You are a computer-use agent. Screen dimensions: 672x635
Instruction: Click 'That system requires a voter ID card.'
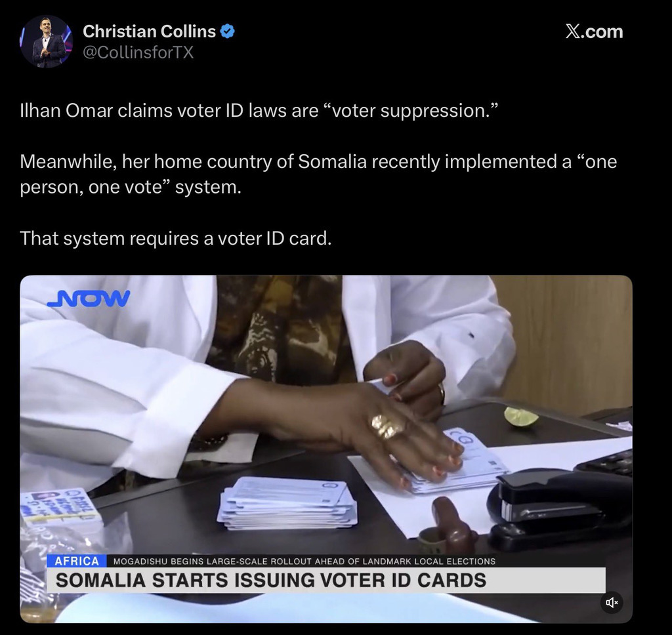click(x=176, y=238)
